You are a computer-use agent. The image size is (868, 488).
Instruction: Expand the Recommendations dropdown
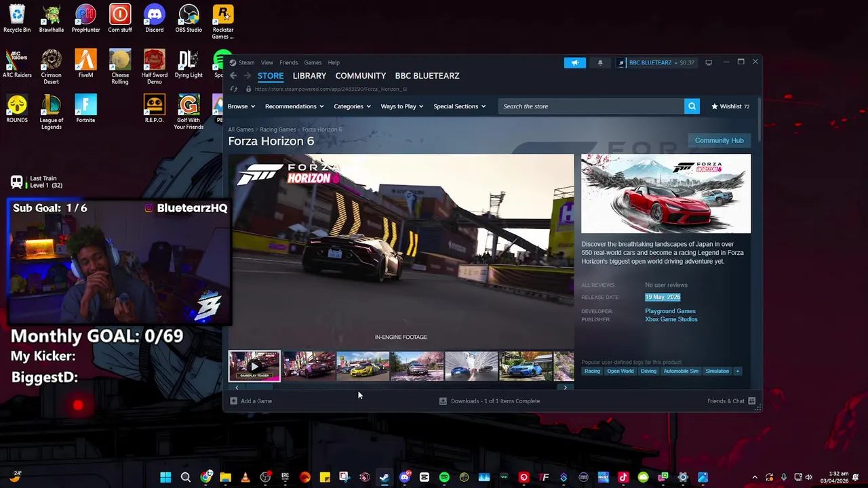[294, 106]
